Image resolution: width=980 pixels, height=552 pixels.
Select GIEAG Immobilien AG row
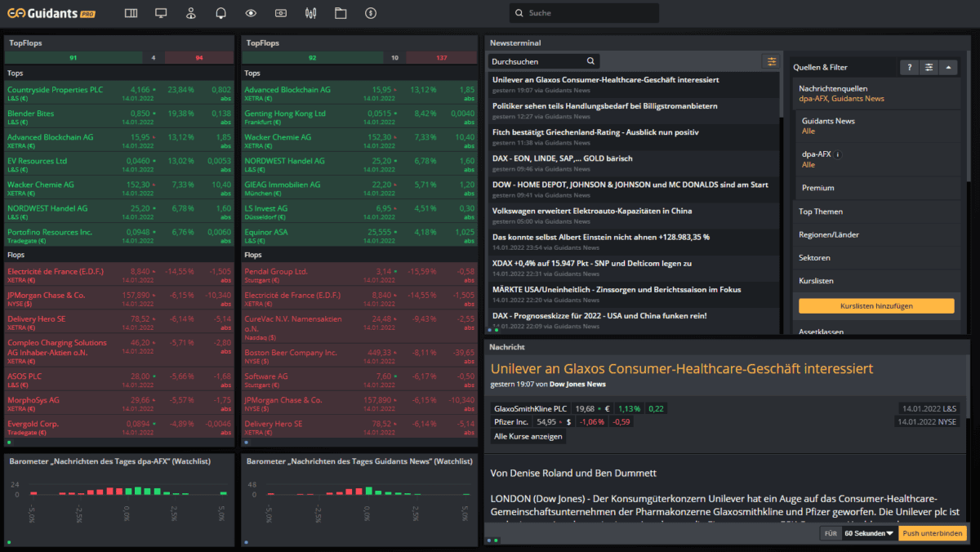pos(359,188)
